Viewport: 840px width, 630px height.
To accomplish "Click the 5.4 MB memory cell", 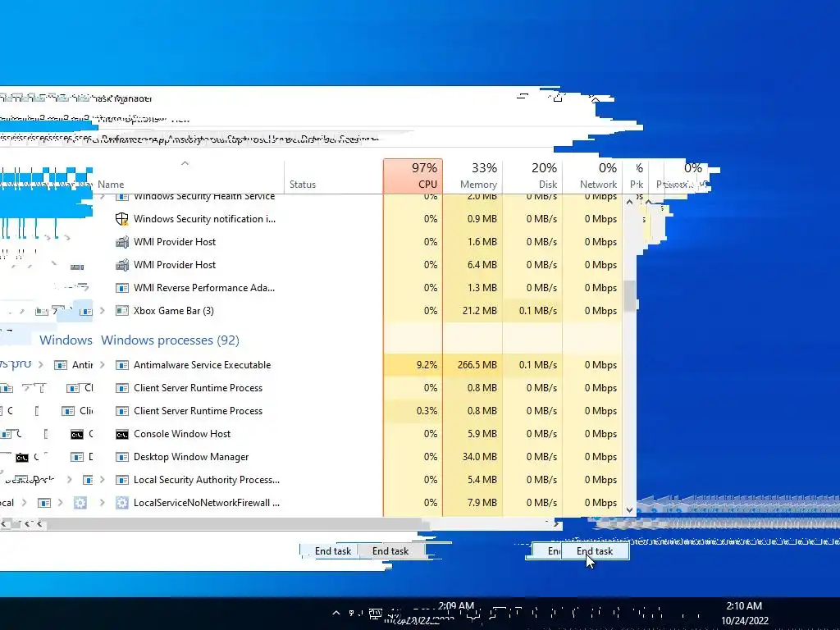I will pos(472,480).
